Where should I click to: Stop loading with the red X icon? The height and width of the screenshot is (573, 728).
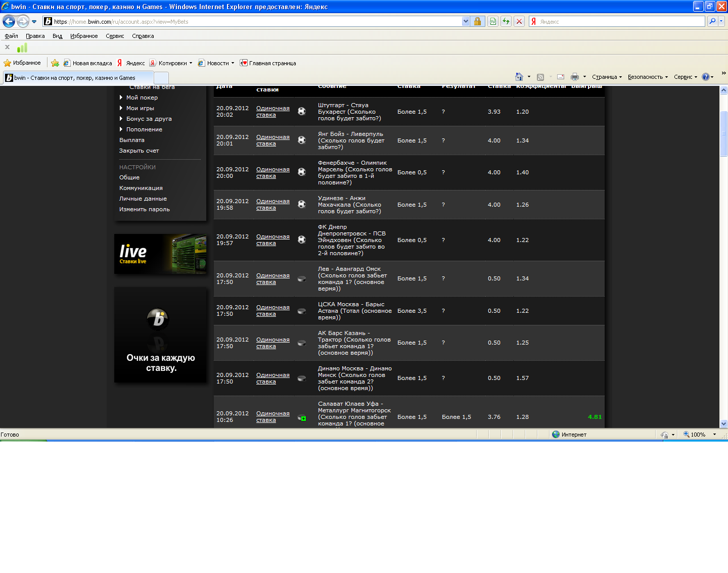pos(519,22)
